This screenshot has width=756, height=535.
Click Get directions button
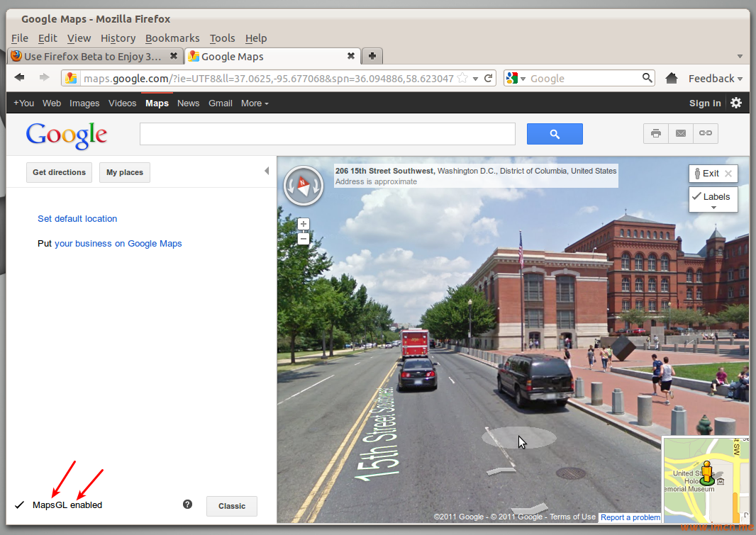click(59, 172)
